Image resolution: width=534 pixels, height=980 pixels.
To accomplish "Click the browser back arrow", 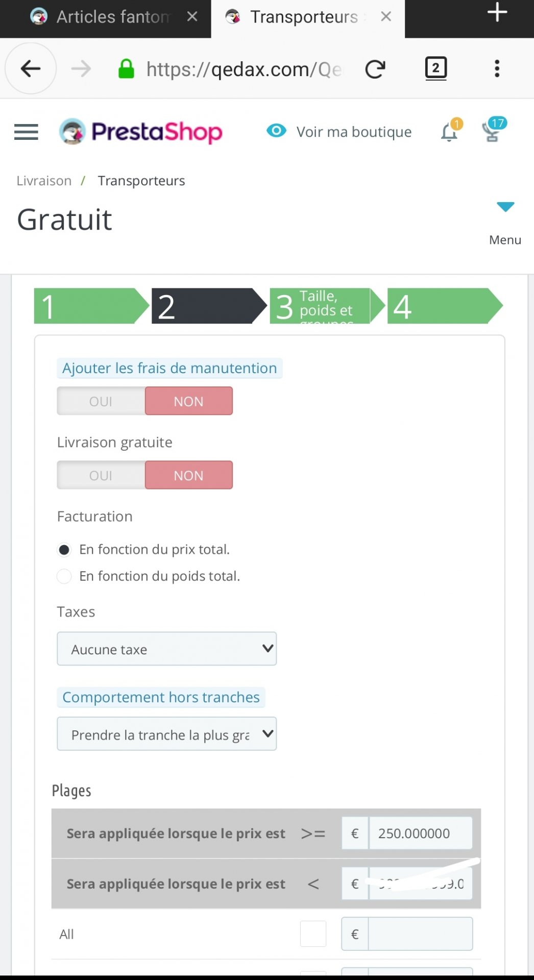I will (x=31, y=68).
